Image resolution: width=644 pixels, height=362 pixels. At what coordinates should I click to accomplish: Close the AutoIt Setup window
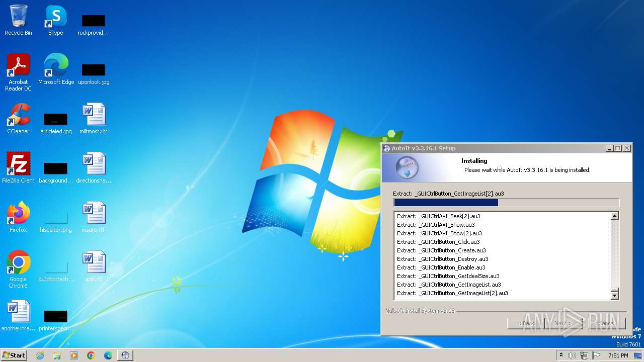click(x=626, y=148)
